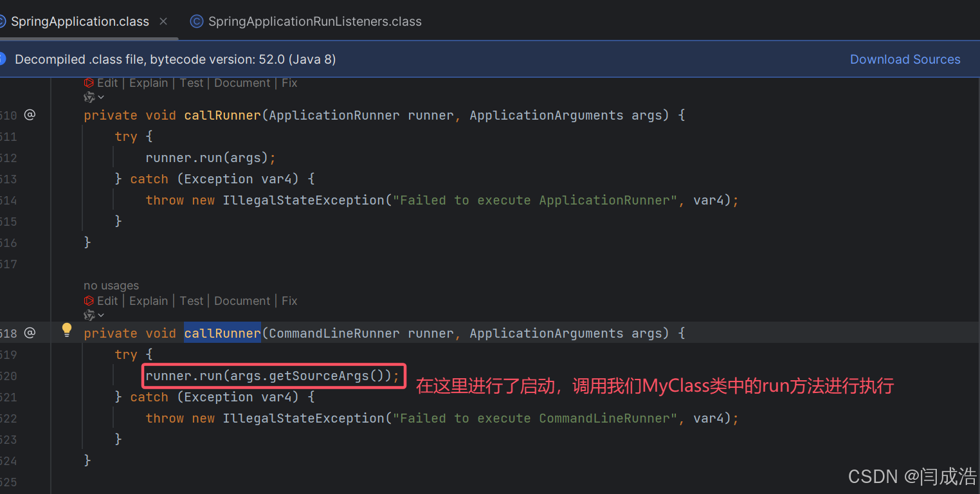The image size is (980, 494).
Task: Click the blue C class icon on SpringApplicationRunListeners tab
Action: pos(196,21)
